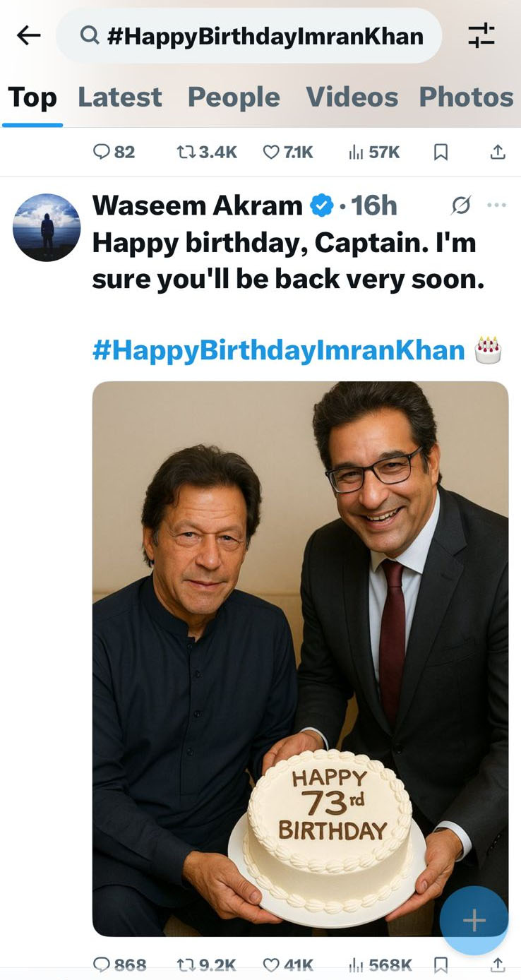Repost the upper post with 3.4K reposts
521x980 pixels.
click(186, 152)
